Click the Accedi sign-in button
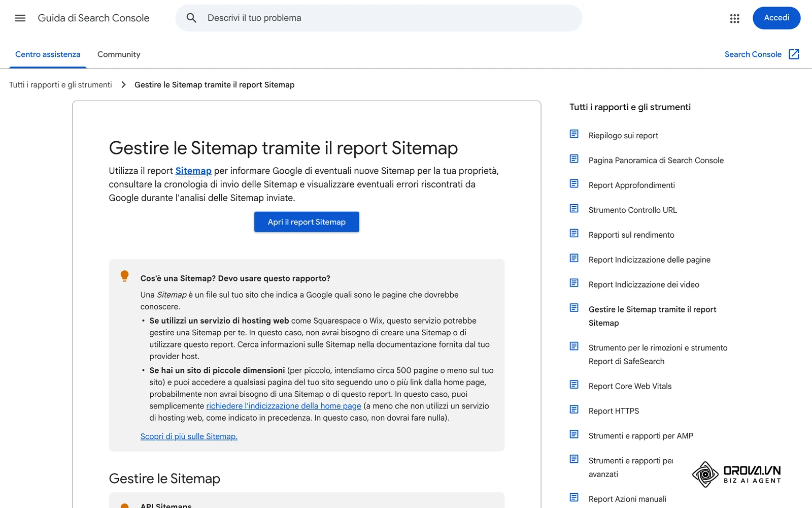This screenshot has width=812, height=508. click(x=776, y=18)
